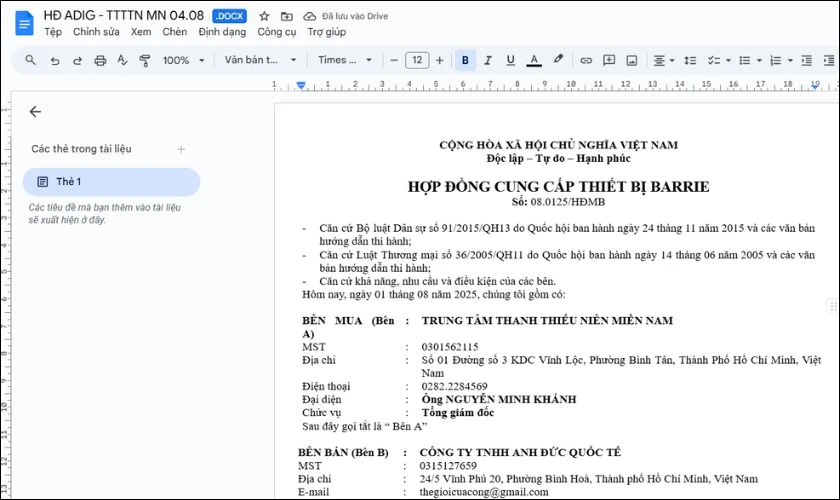Open the Chèn menu
Screen dimensions: 840x500
tap(175, 32)
